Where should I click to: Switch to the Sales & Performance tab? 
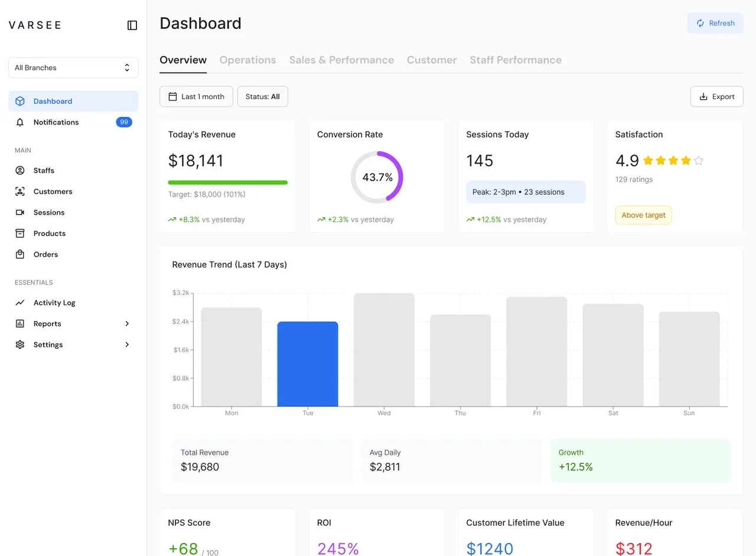341,60
